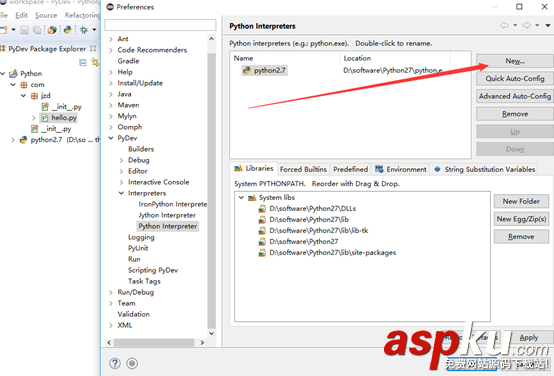Screen dimensions: 554x376
Task: Click the forward navigation arrow icon
Action: point(526,25)
